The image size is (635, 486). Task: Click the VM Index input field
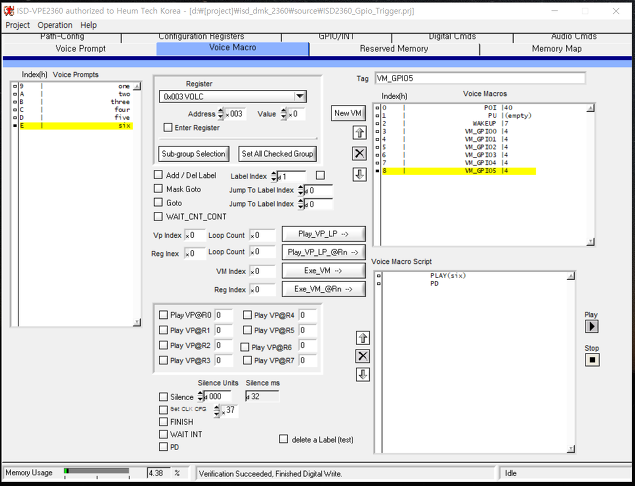(x=262, y=271)
